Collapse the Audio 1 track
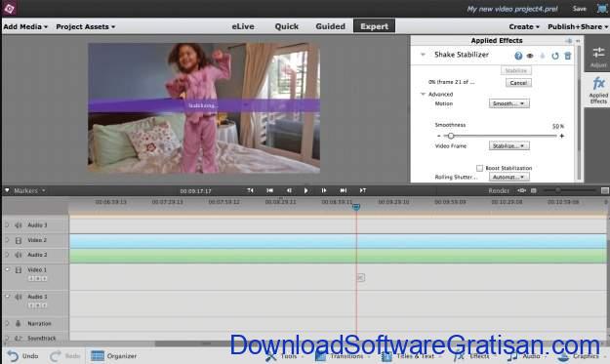 (x=7, y=297)
